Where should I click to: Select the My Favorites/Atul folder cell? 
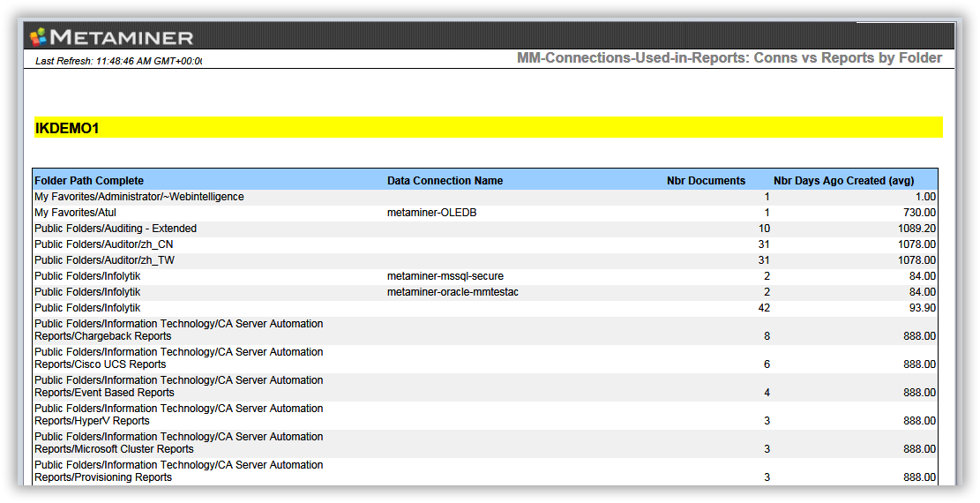click(x=75, y=213)
